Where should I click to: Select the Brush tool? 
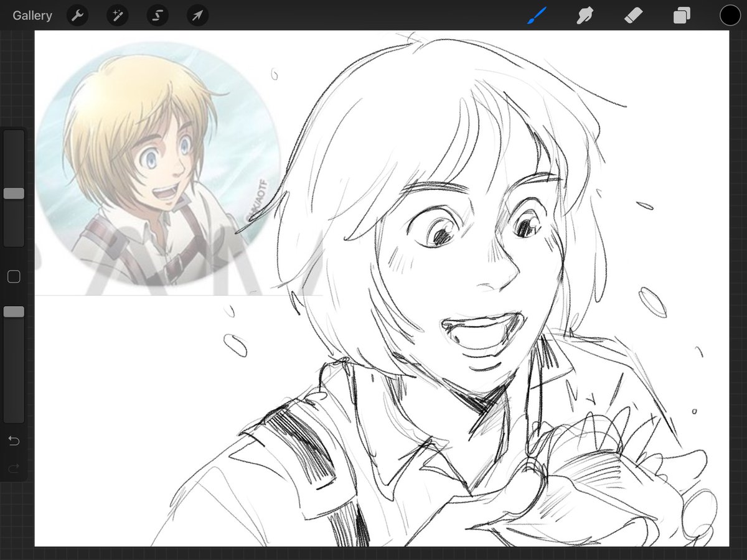pyautogui.click(x=537, y=15)
